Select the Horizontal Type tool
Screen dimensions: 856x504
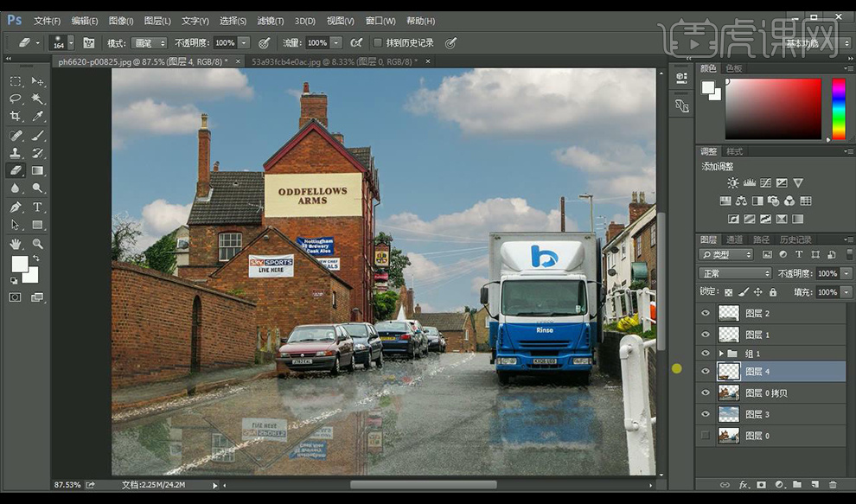[37, 207]
